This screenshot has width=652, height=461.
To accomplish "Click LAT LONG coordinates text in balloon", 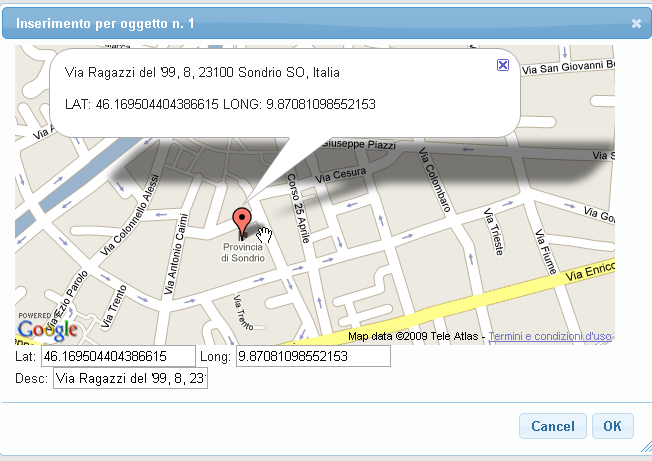I will point(220,104).
